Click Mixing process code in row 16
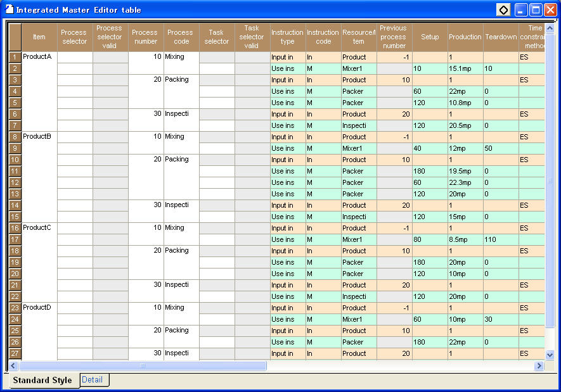Image resolution: width=561 pixels, height=392 pixels. [x=181, y=234]
